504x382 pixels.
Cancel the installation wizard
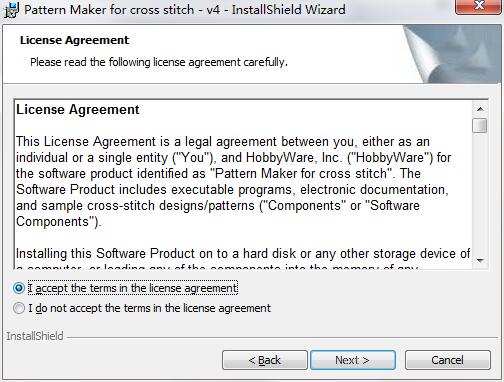pyautogui.click(x=447, y=360)
